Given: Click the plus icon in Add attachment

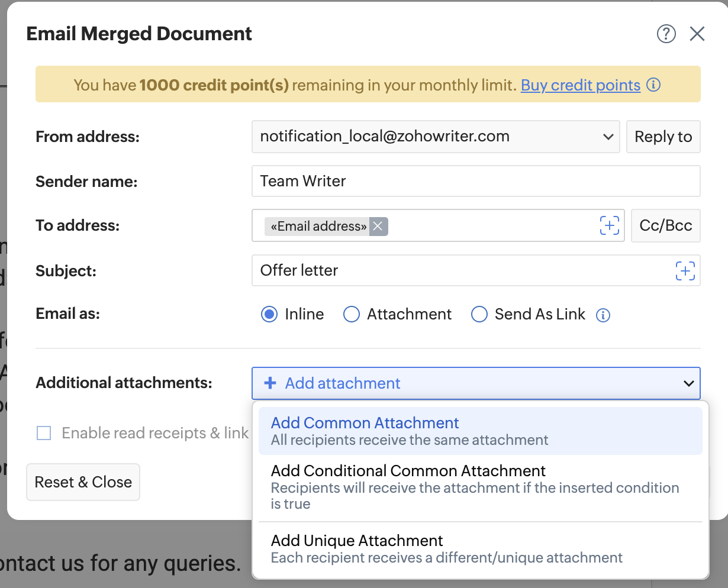Looking at the screenshot, I should click(x=270, y=383).
